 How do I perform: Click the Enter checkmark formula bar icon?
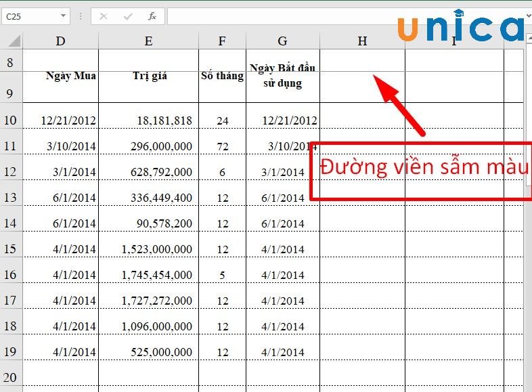tap(128, 16)
